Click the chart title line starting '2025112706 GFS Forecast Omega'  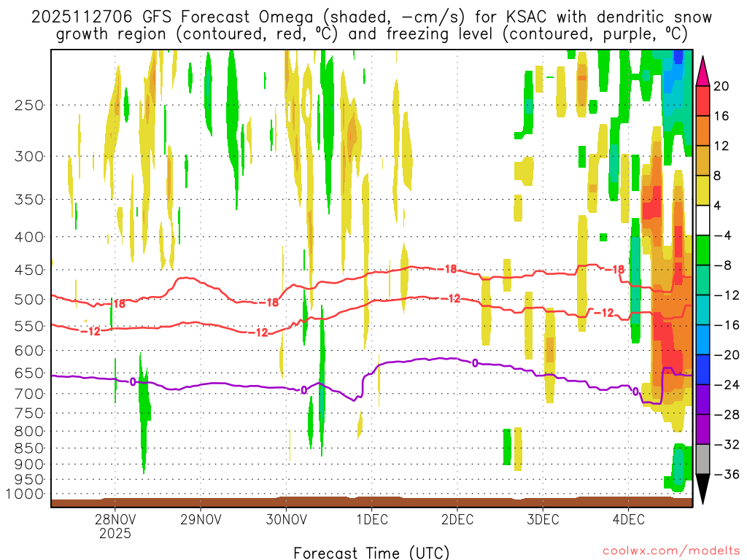click(371, 17)
